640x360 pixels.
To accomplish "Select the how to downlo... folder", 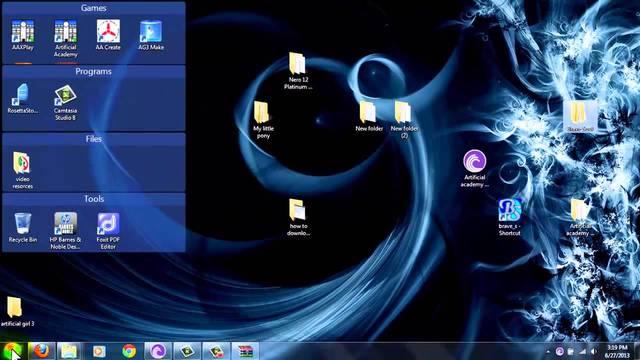I will click(x=298, y=218).
